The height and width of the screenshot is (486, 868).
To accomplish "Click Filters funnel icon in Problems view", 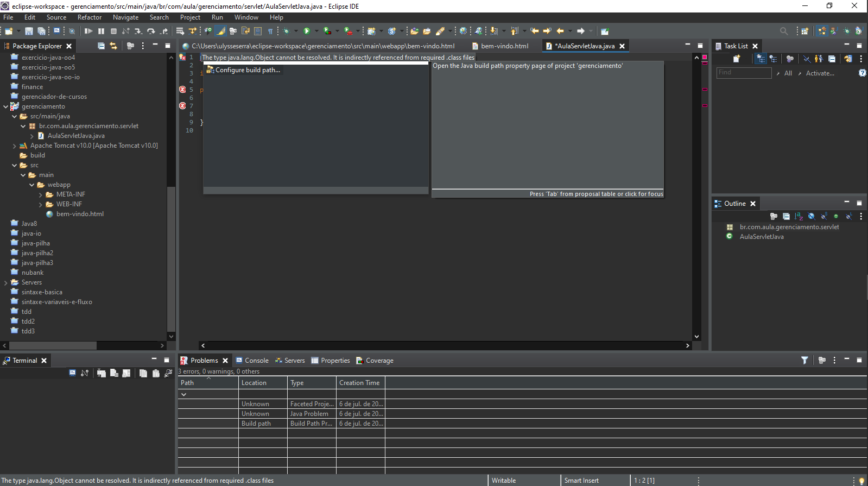I will tap(804, 360).
